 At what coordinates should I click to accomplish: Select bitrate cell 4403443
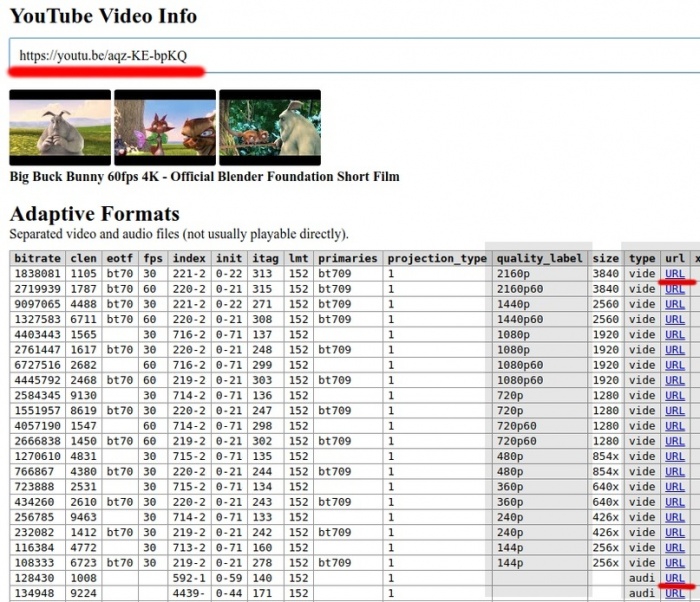[x=38, y=334]
